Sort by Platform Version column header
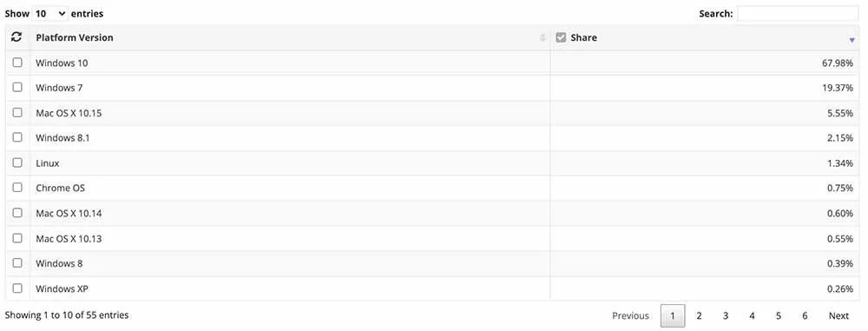The image size is (868, 331). coord(74,37)
